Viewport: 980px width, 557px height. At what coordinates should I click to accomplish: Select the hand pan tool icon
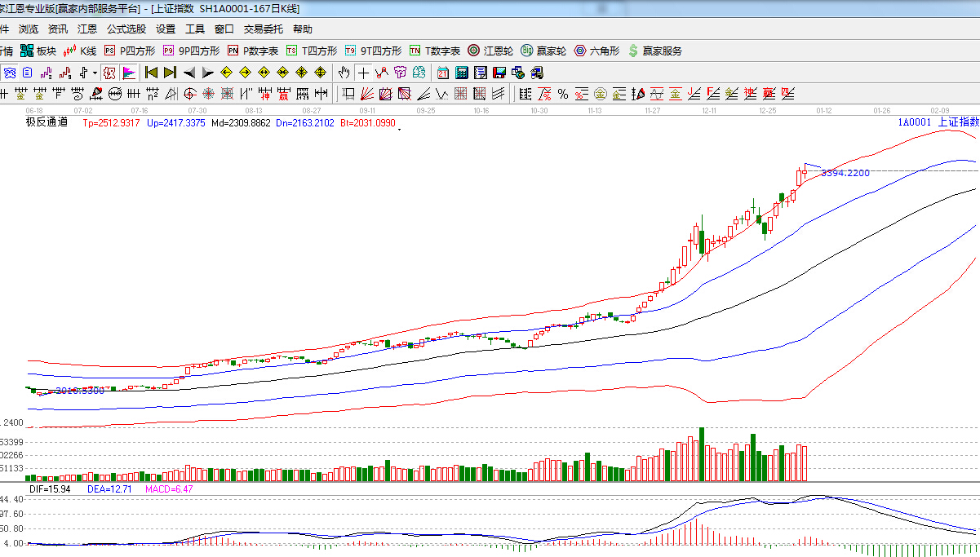(x=345, y=73)
